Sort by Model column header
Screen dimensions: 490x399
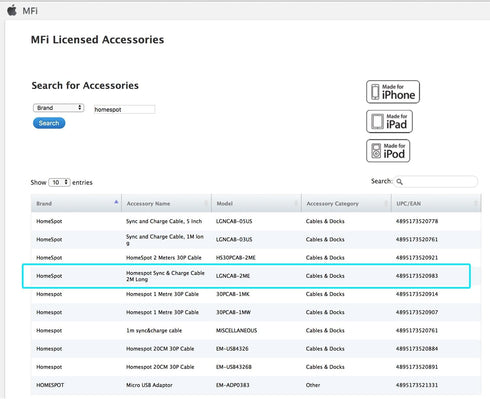click(256, 203)
